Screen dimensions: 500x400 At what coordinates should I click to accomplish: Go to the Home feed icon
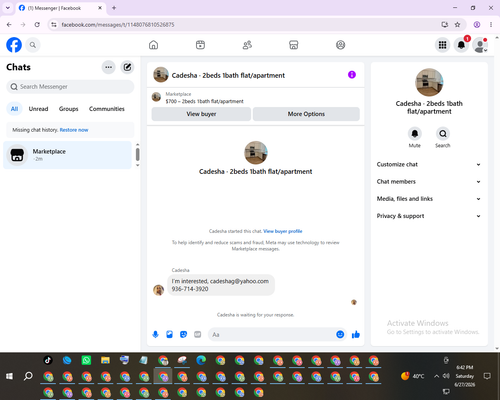153,45
